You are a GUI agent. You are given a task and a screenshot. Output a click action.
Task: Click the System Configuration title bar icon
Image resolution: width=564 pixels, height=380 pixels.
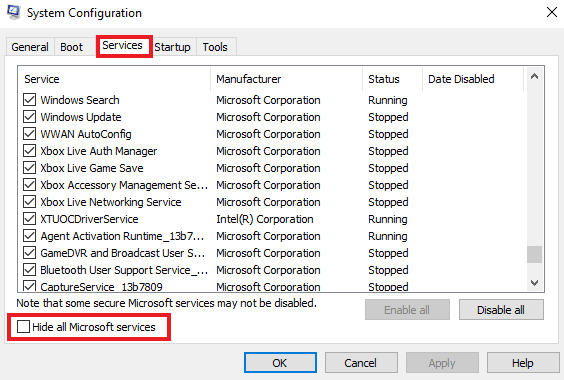pyautogui.click(x=14, y=12)
